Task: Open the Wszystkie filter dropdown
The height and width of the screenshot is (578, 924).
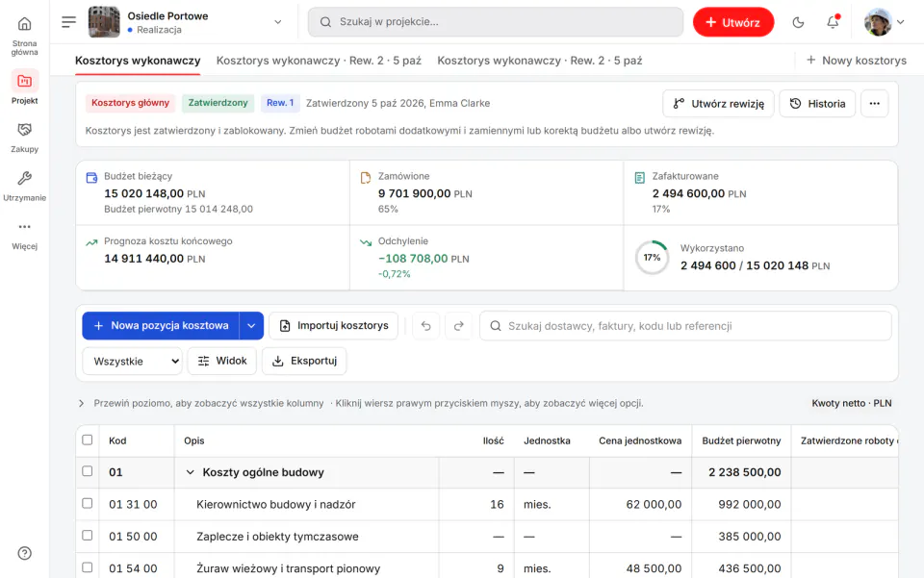Action: (x=133, y=362)
